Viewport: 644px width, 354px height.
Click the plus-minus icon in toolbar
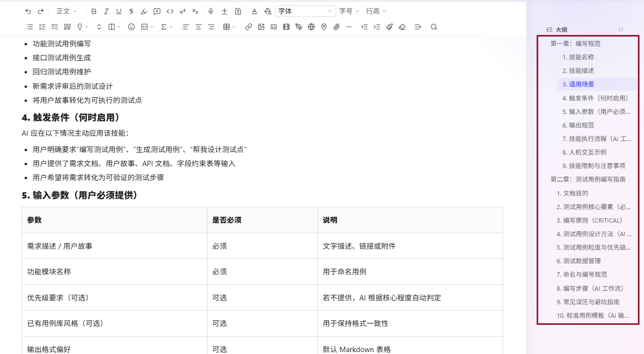(224, 11)
